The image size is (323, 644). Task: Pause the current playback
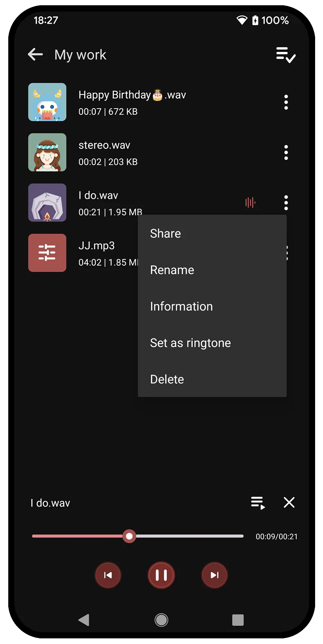pos(161,575)
